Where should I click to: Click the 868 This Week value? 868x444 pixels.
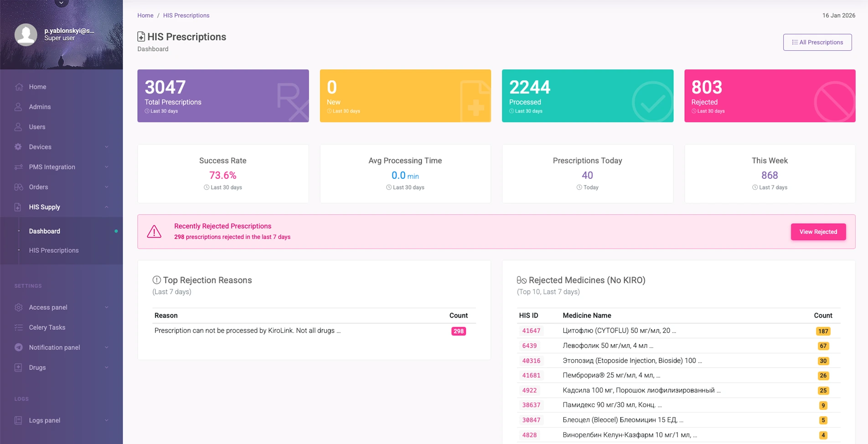tap(770, 175)
